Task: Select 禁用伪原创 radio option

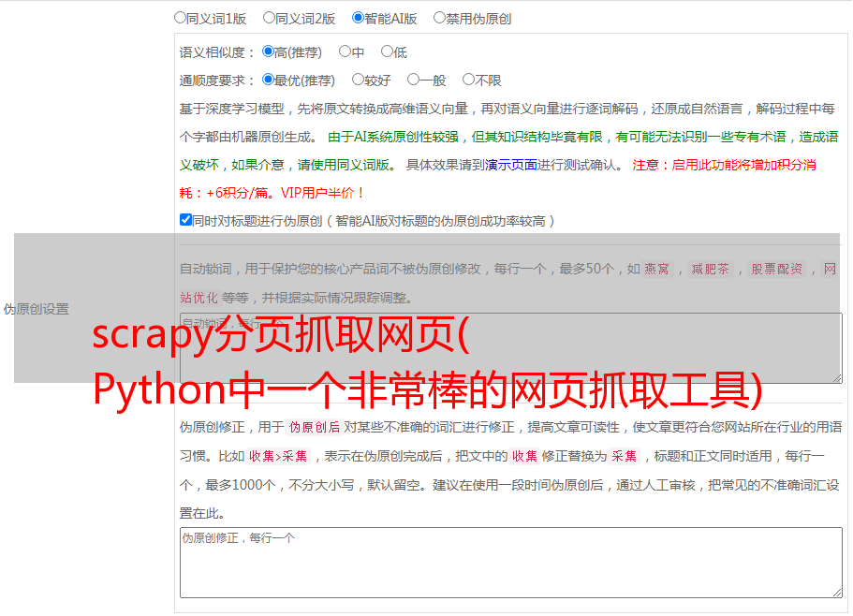Action: pyautogui.click(x=439, y=18)
